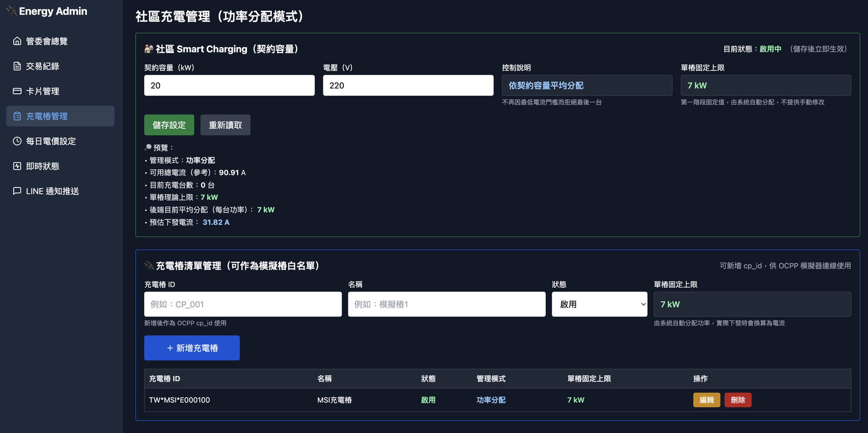Click the chat bubble icon for LINE 通知推送
Screen dimensions: 868x433
point(17,191)
